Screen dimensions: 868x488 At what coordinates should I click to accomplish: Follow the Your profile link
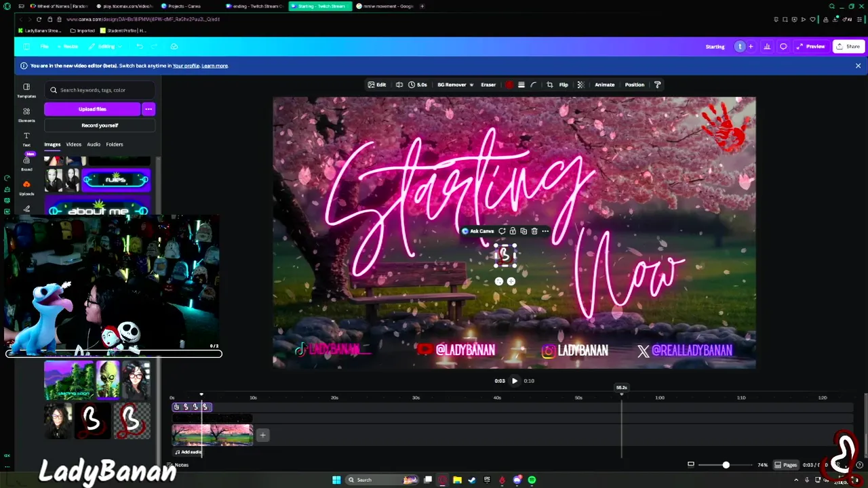point(186,66)
